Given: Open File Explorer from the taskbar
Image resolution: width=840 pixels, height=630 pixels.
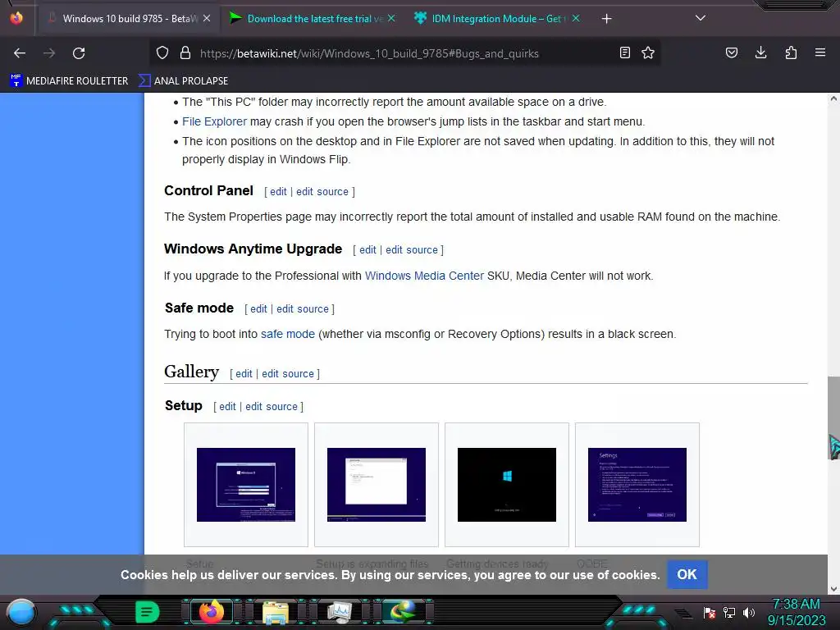Looking at the screenshot, I should [276, 612].
